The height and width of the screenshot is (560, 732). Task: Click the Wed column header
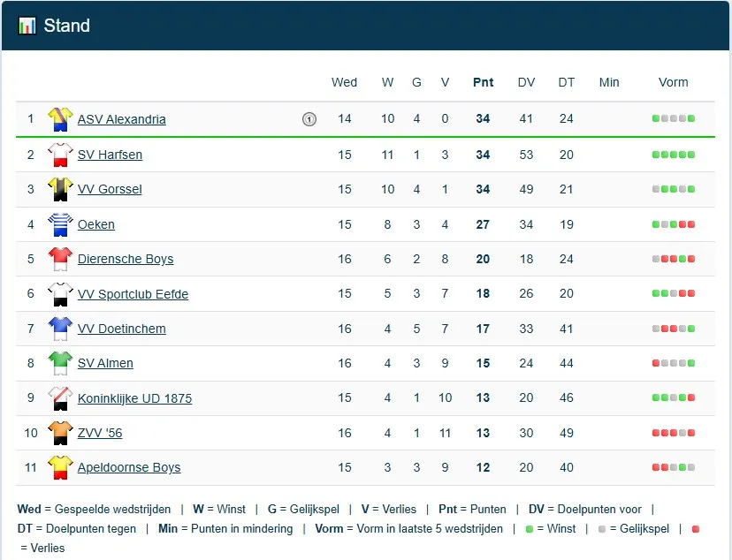click(344, 82)
